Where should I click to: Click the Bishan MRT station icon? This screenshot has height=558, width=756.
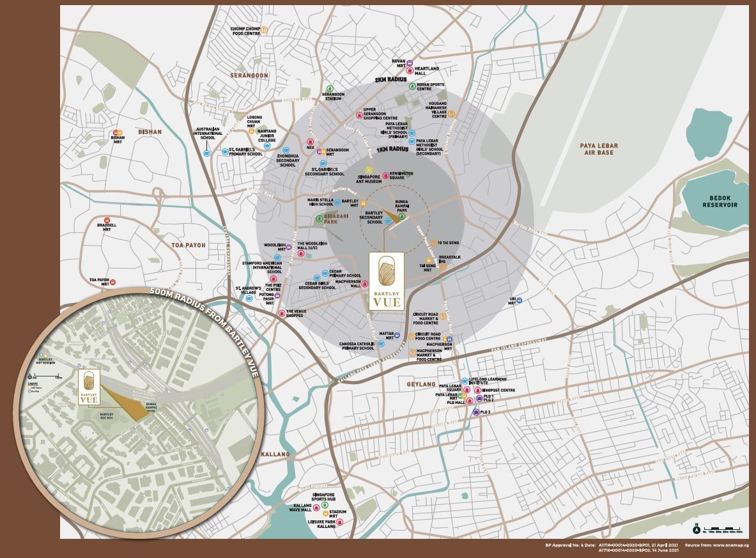(117, 132)
